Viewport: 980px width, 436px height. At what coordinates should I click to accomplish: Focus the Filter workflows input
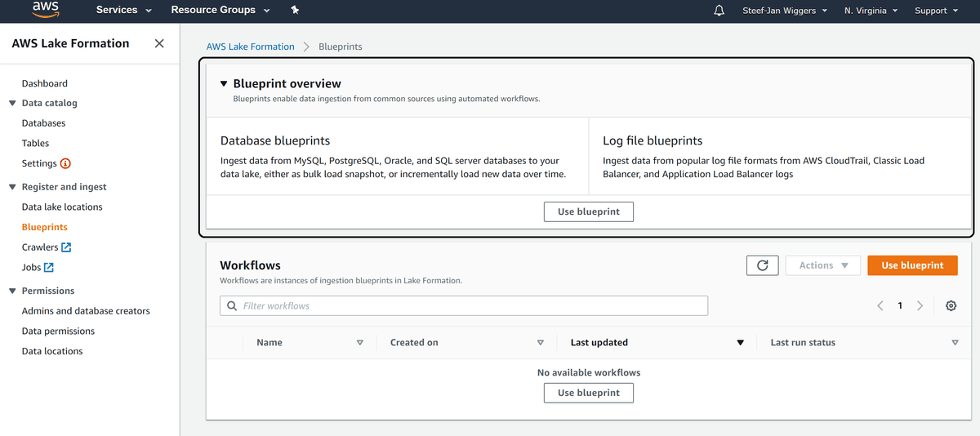click(464, 306)
